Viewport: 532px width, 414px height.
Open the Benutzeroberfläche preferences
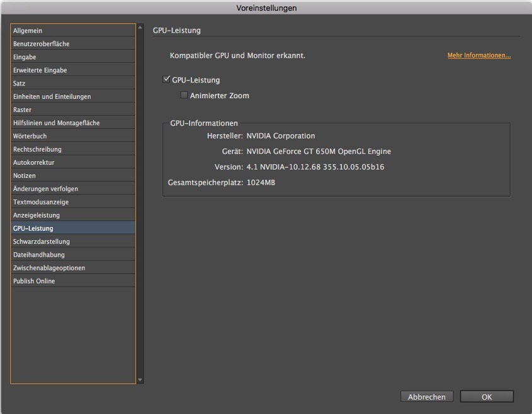click(x=73, y=44)
